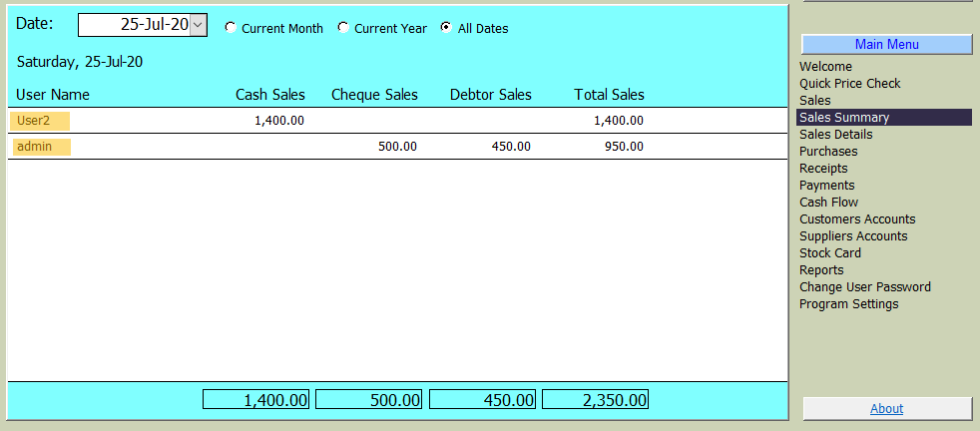980x431 pixels.
Task: Open Purchases from the main menu
Action: pyautogui.click(x=827, y=152)
